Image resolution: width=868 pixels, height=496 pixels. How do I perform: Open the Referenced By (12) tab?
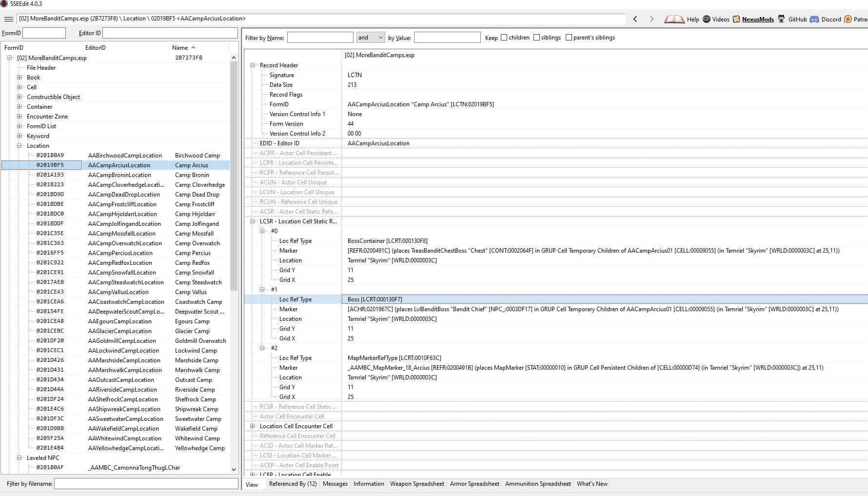click(x=293, y=484)
